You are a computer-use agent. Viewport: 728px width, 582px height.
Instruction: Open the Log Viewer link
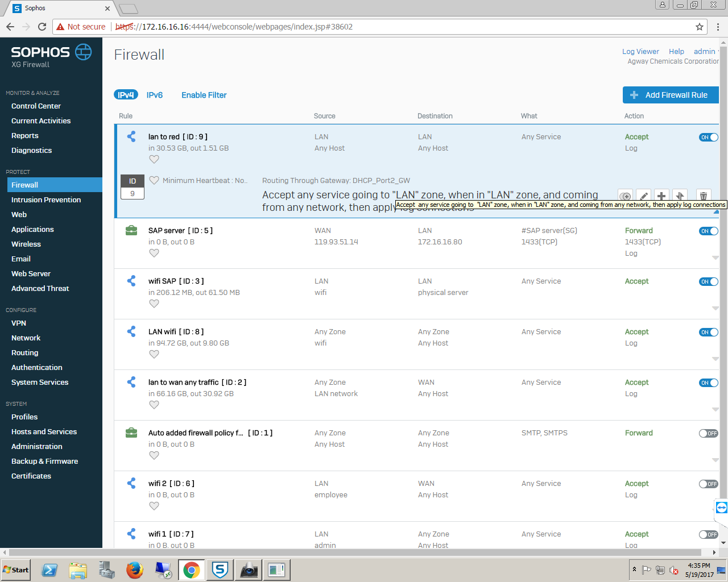(x=640, y=51)
